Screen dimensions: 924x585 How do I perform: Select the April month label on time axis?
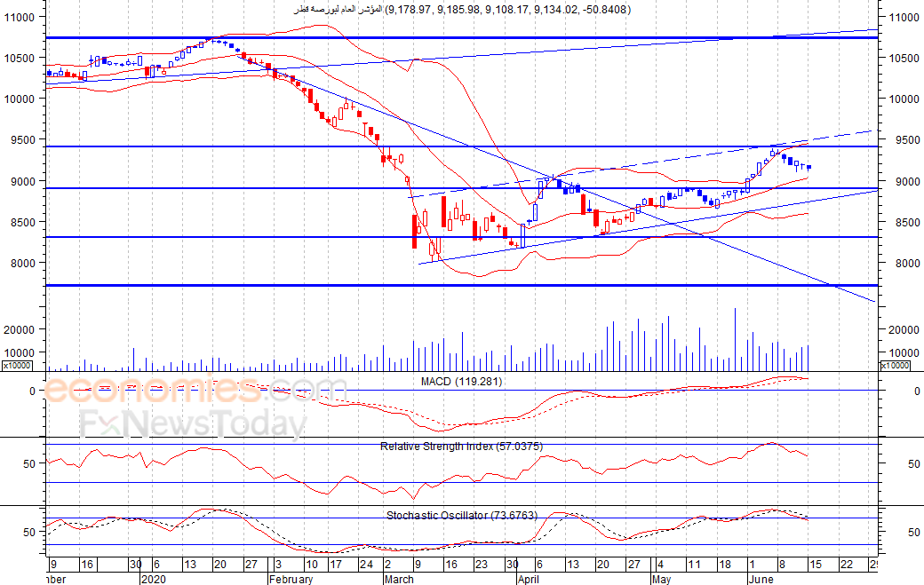528,579
